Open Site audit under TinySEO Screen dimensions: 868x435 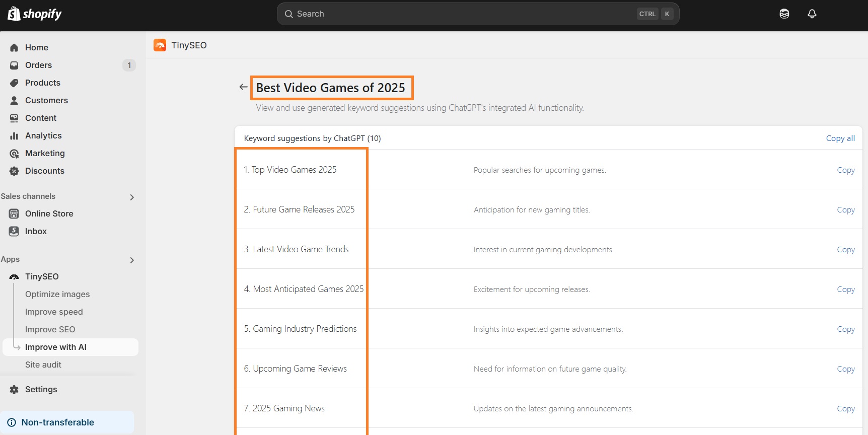(43, 365)
